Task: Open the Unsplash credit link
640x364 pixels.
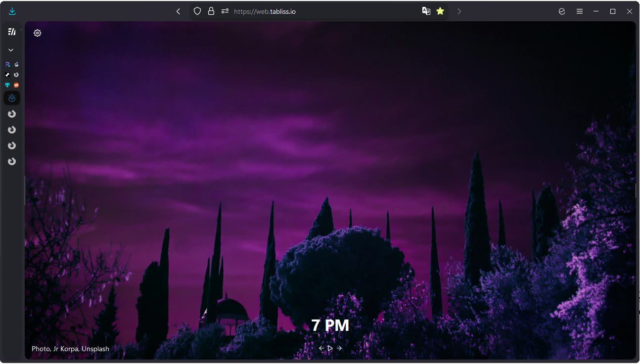Action: click(x=95, y=349)
